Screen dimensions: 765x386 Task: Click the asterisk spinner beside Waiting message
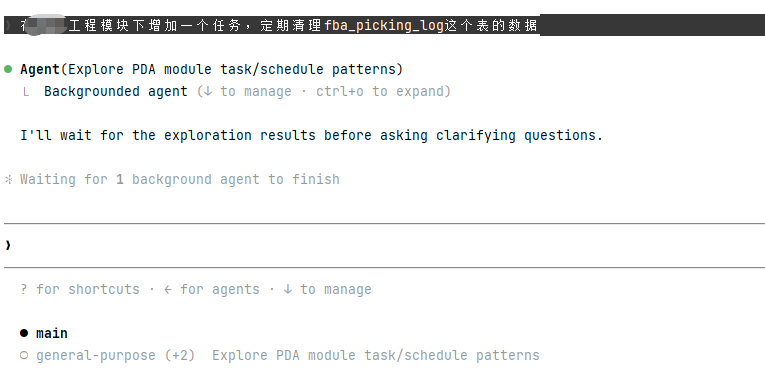8,180
